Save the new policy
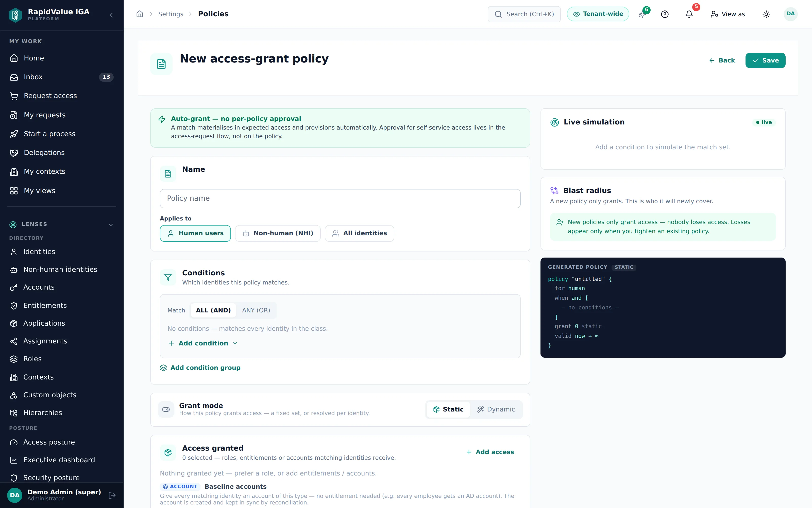Screen dimensions: 812x508 coord(765,60)
